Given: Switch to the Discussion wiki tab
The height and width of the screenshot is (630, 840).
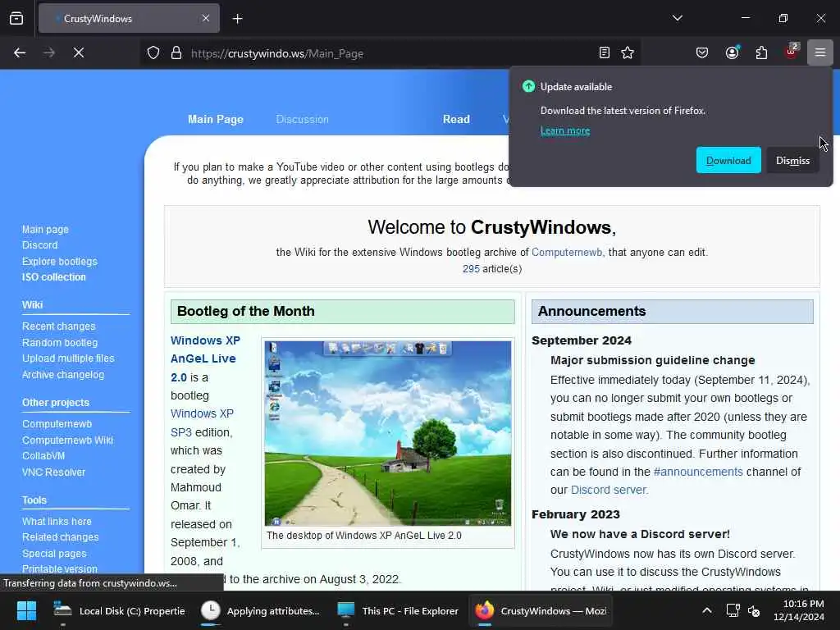Looking at the screenshot, I should coord(302,120).
